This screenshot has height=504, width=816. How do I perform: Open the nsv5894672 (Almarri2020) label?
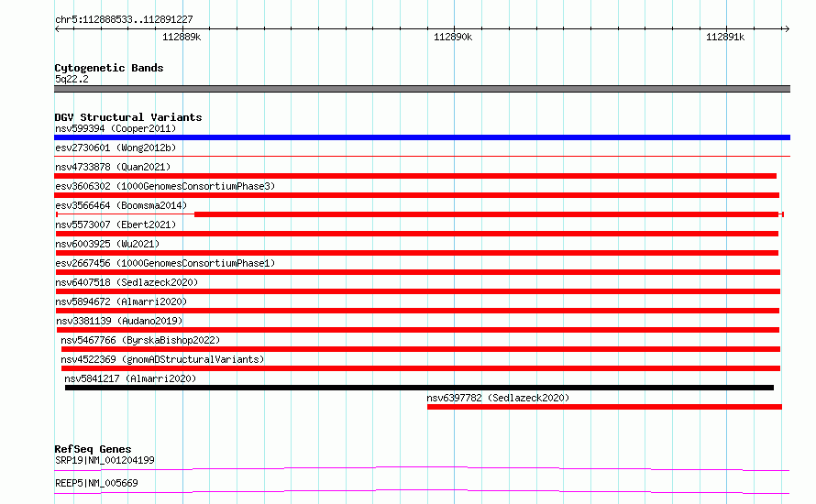pyautogui.click(x=121, y=301)
